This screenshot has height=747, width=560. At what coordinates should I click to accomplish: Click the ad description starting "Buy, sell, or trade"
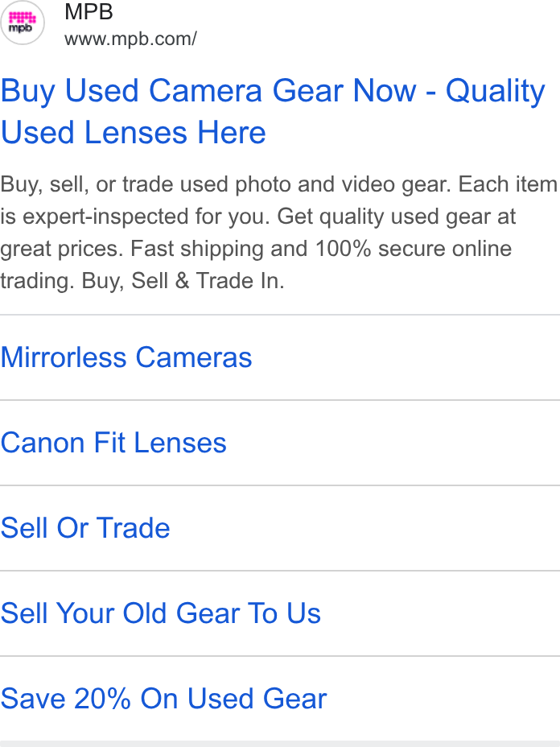pyautogui.click(x=279, y=233)
